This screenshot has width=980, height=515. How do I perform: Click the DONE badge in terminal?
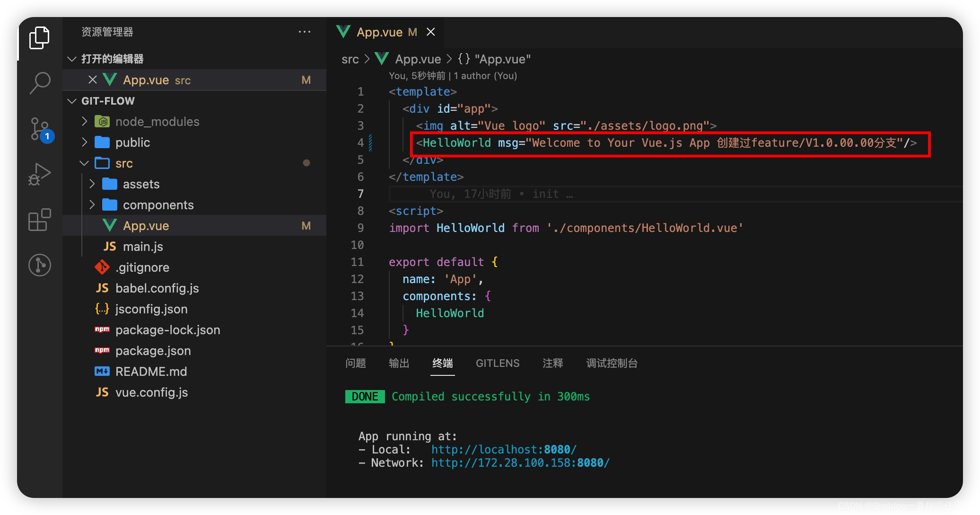[365, 396]
